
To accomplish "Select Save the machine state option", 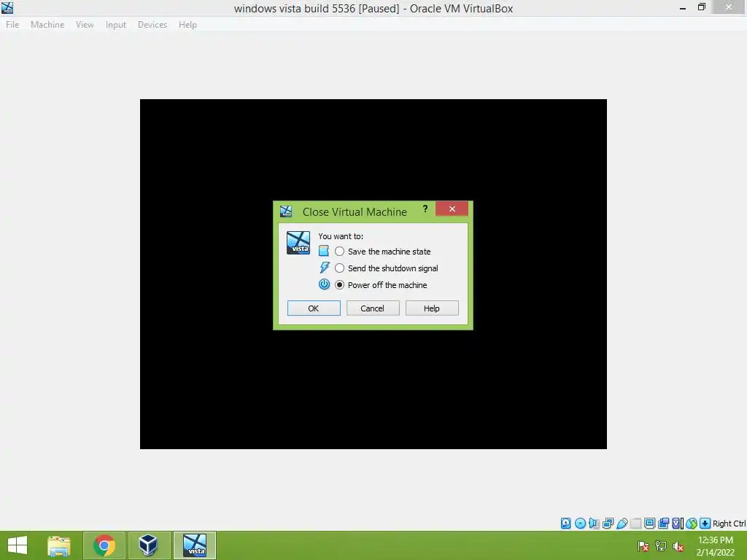I will tap(382, 252).
